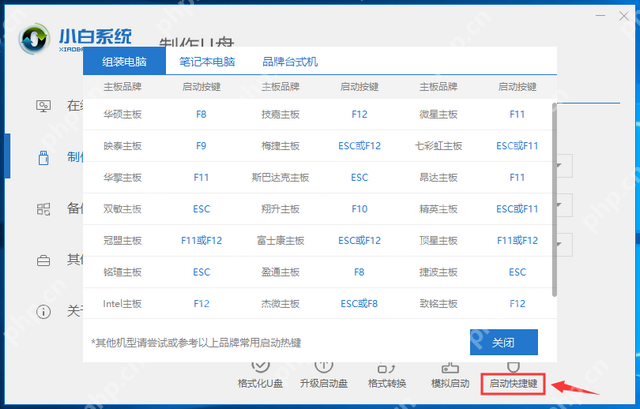Open the 格式转换 tool icon

tap(388, 370)
